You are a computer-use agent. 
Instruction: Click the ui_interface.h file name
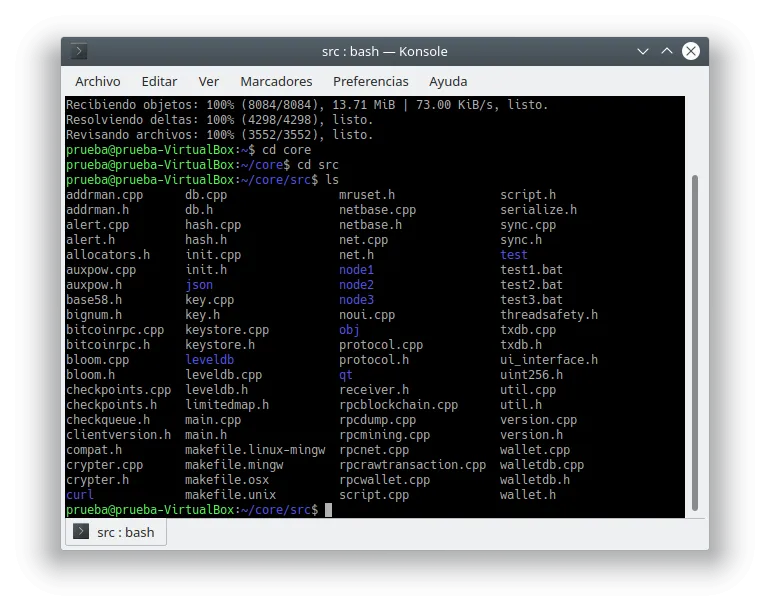[x=549, y=360]
